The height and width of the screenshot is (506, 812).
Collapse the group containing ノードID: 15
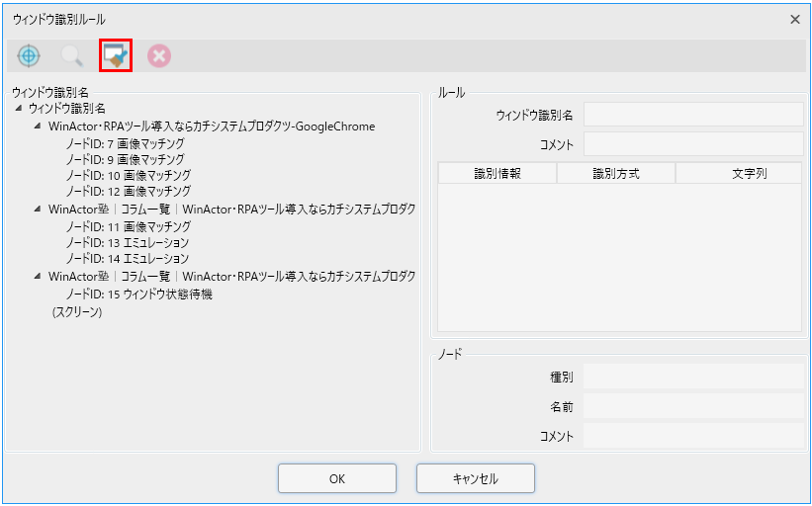[38, 277]
